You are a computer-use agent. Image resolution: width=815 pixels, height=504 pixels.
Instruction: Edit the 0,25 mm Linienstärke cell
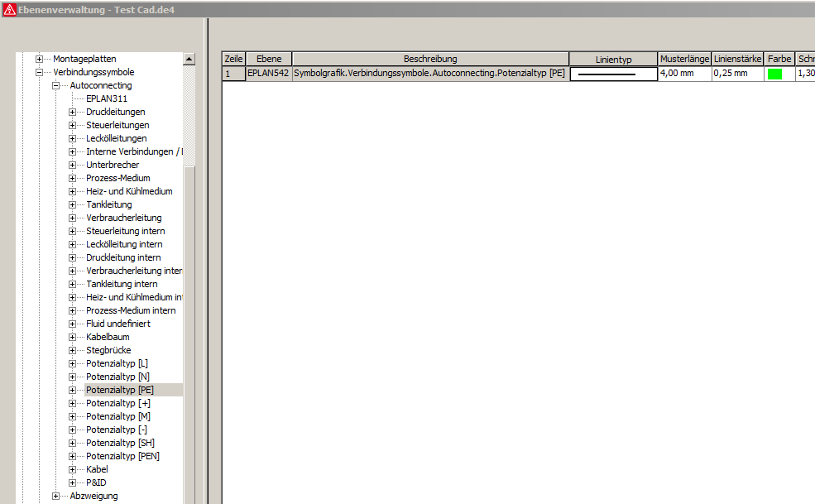pyautogui.click(x=737, y=74)
